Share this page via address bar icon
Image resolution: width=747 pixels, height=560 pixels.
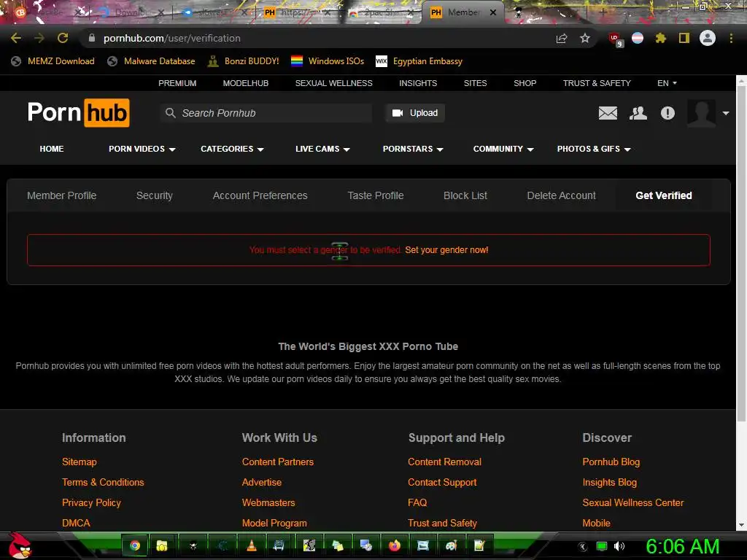(x=562, y=38)
